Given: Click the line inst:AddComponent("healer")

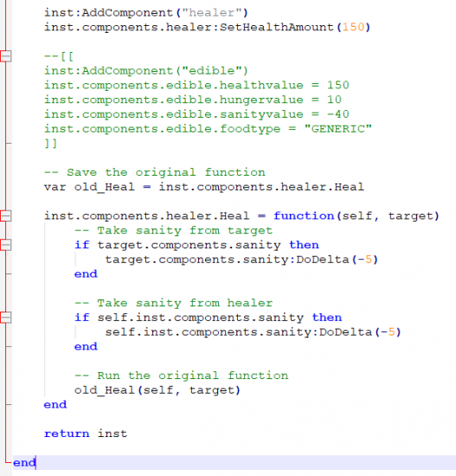Looking at the screenshot, I should click(146, 13).
